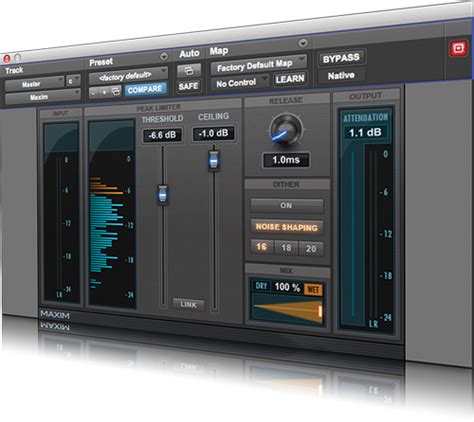
Task: Click the Map section label
Action: [x=219, y=51]
